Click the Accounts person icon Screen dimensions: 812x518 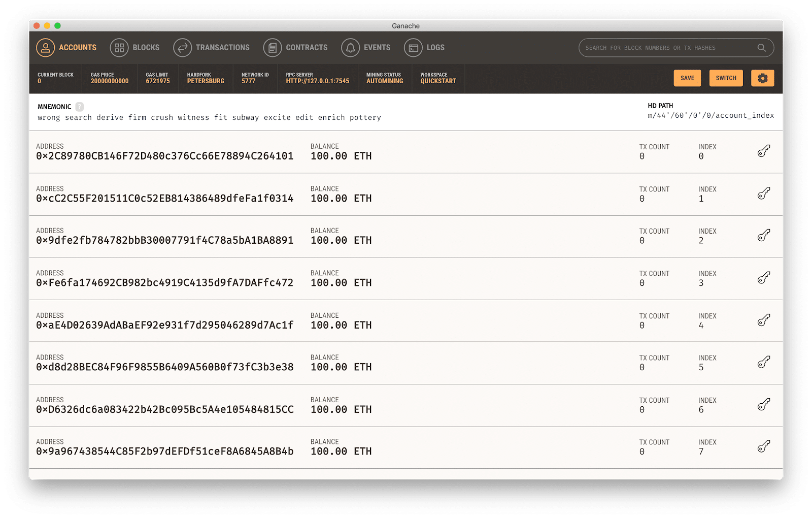pos(45,48)
